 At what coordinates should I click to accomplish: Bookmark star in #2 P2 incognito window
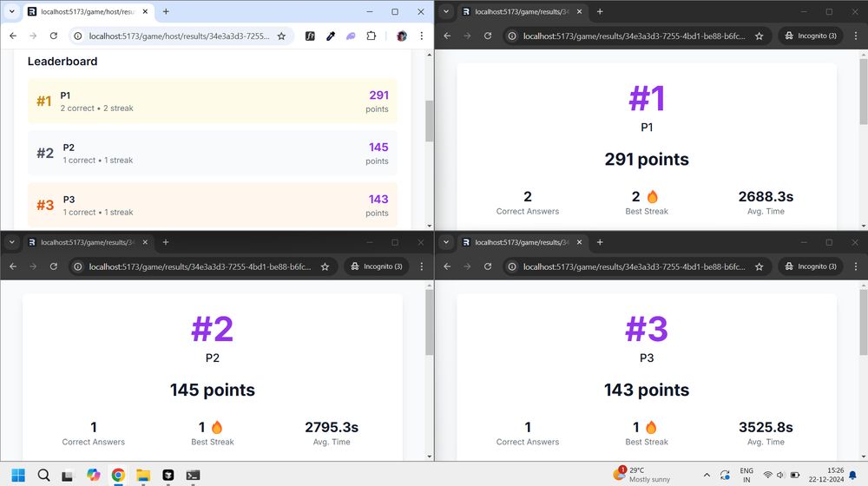point(325,266)
